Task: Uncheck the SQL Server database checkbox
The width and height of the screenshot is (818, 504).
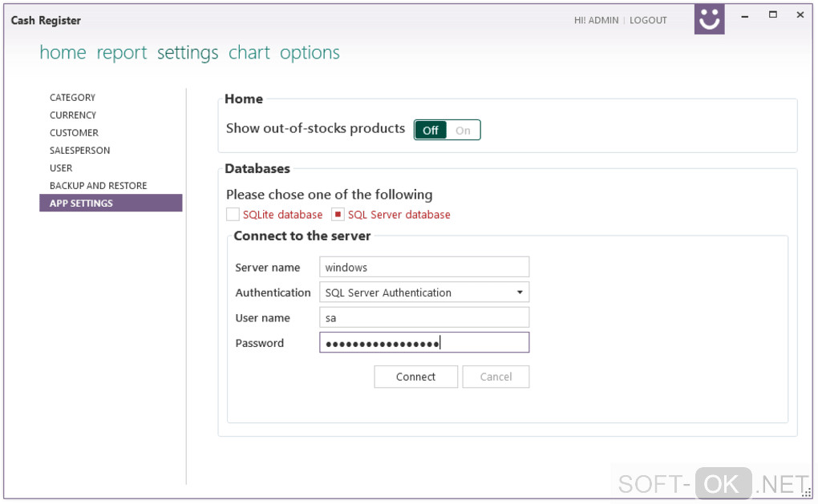Action: pyautogui.click(x=338, y=215)
